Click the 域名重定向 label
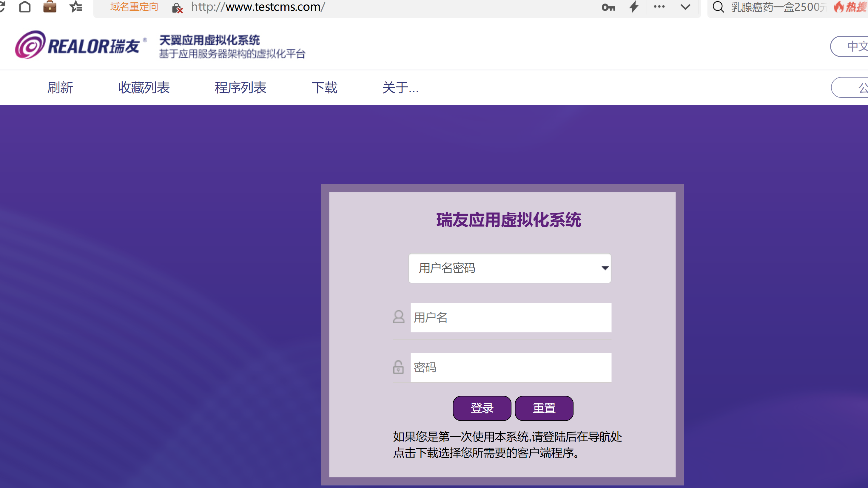This screenshot has width=868, height=488. pyautogui.click(x=134, y=7)
